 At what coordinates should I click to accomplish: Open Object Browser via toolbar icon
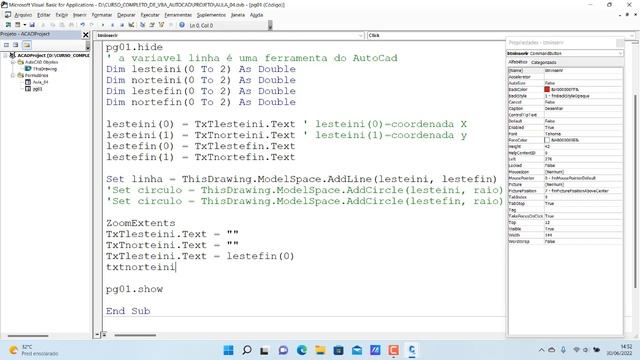161,25
